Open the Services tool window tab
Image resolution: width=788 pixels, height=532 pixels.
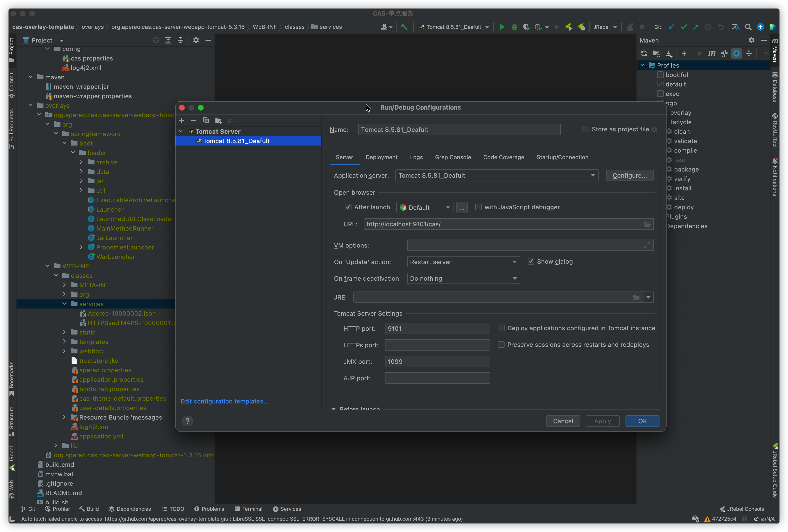click(x=287, y=509)
